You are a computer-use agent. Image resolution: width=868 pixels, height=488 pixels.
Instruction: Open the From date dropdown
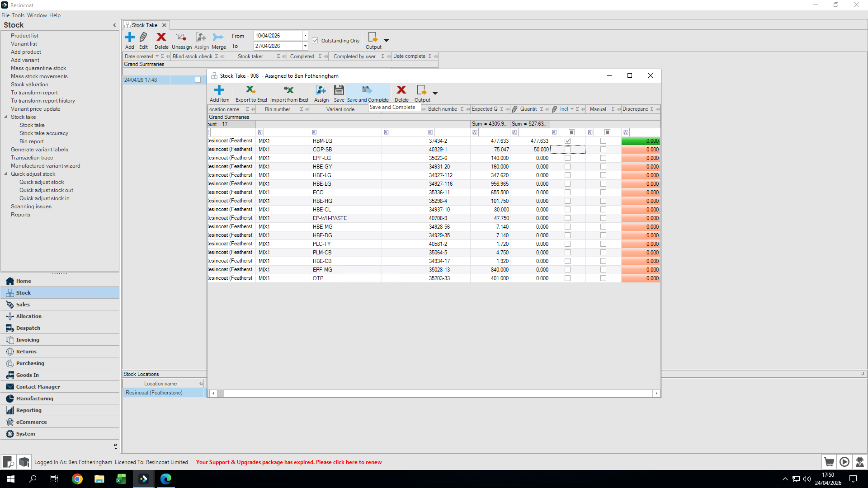coord(305,36)
